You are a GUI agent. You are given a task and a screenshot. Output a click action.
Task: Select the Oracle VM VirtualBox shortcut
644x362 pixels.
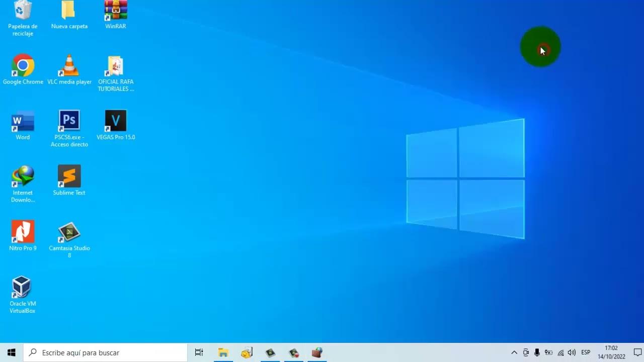pos(23,295)
